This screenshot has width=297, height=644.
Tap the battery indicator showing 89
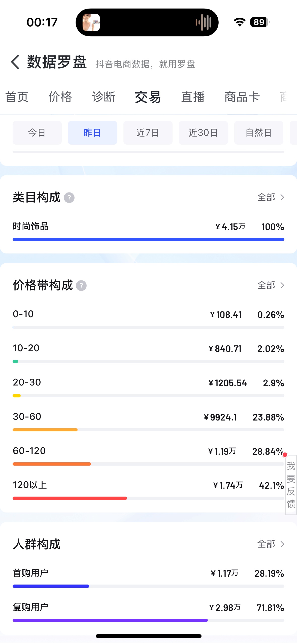(x=260, y=22)
